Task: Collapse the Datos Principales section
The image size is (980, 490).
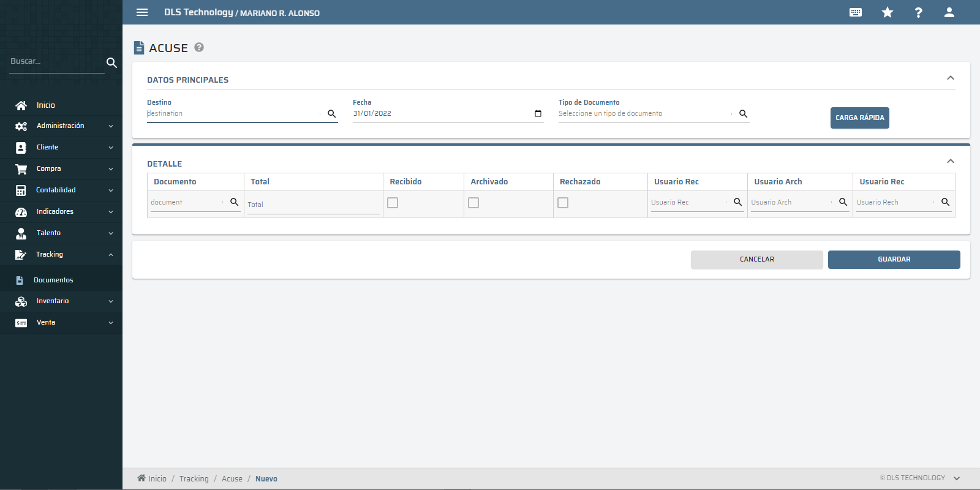Action: pos(951,78)
